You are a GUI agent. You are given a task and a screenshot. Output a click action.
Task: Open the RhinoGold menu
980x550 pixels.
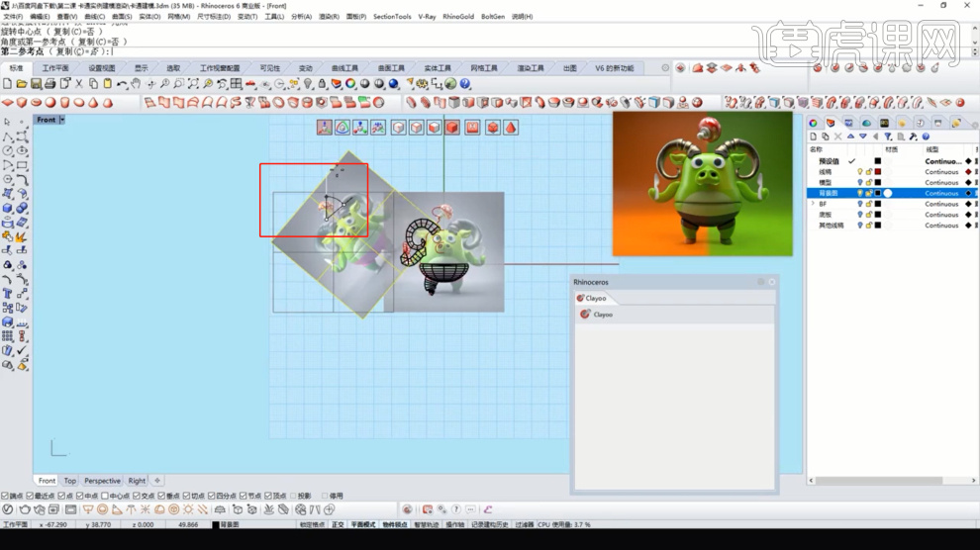(x=458, y=17)
